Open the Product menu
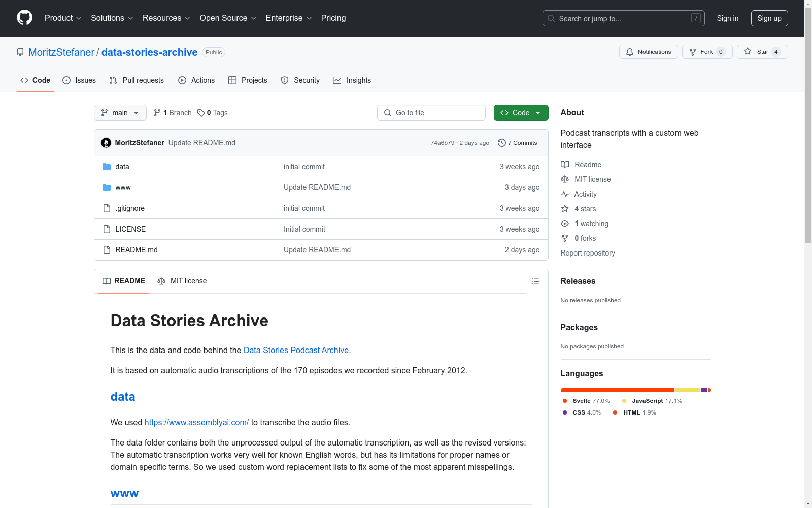The height and width of the screenshot is (508, 812). pos(63,18)
